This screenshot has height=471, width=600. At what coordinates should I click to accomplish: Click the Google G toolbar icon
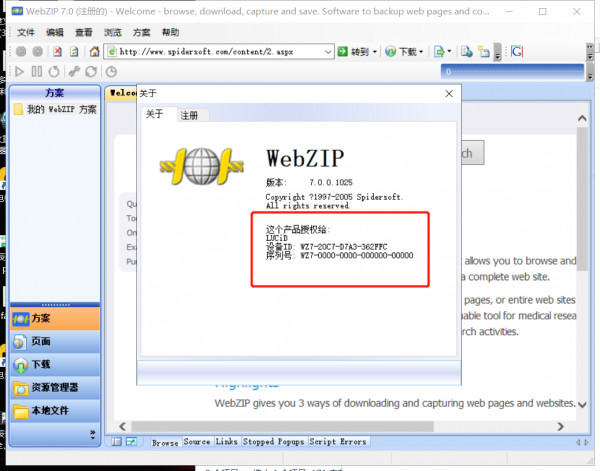(x=517, y=51)
